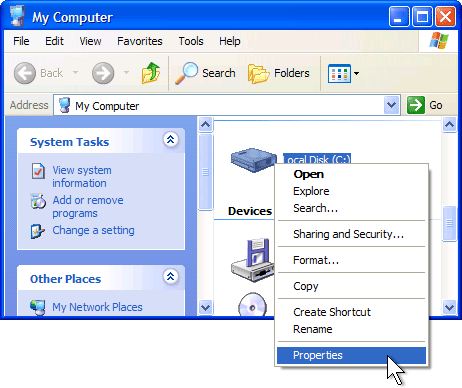Screen dimensions: 462x388
Task: Open the Views icon button
Action: [x=339, y=73]
